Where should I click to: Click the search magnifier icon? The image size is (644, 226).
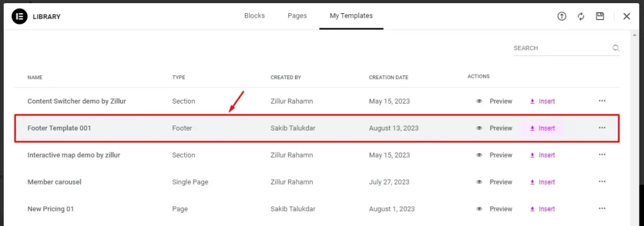coord(616,48)
